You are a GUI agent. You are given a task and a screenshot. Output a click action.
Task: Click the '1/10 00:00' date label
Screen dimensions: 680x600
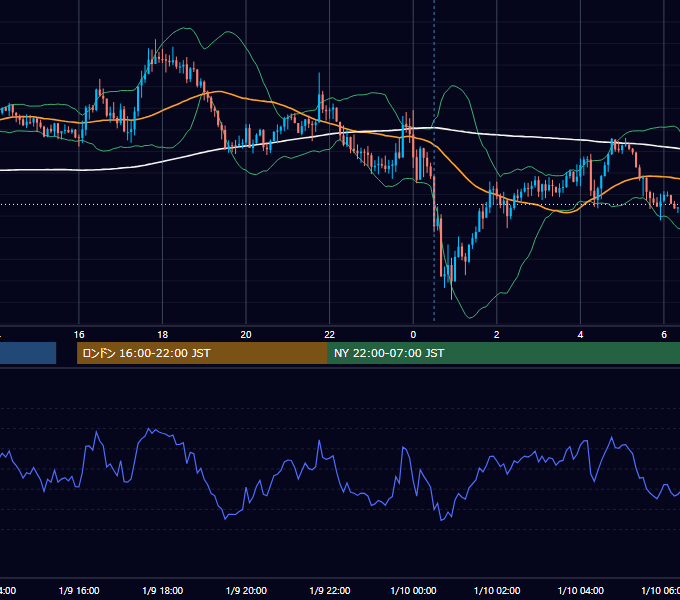(x=413, y=590)
